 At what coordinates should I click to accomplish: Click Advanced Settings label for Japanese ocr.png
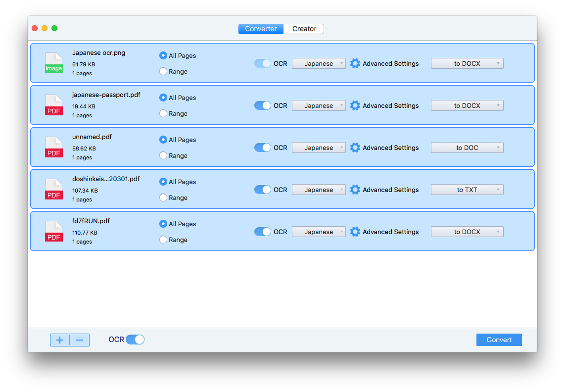(390, 63)
